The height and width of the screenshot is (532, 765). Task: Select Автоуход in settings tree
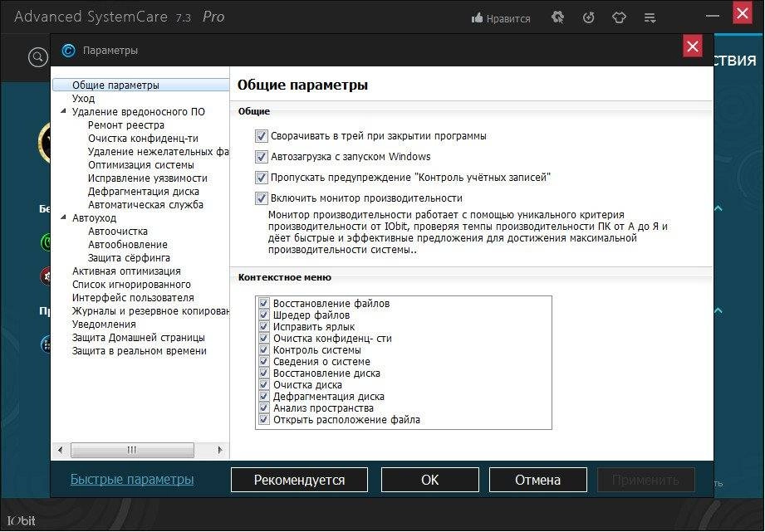coord(94,218)
